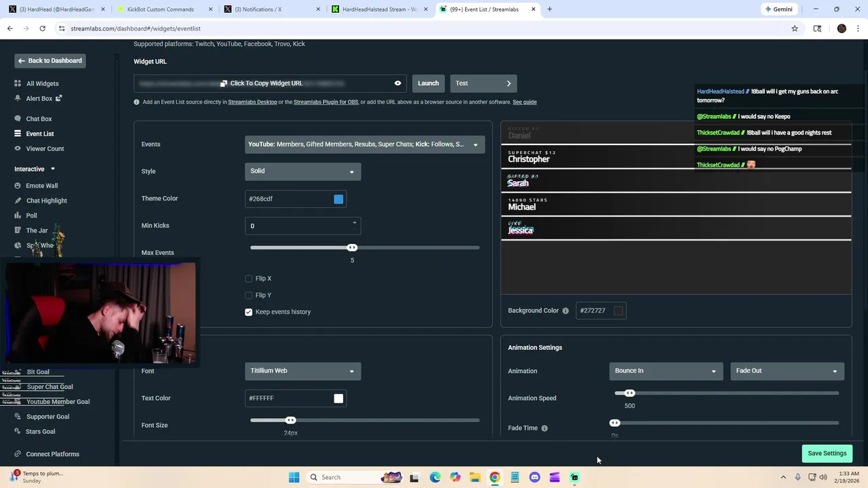Click the white Text Color swatch

click(338, 399)
